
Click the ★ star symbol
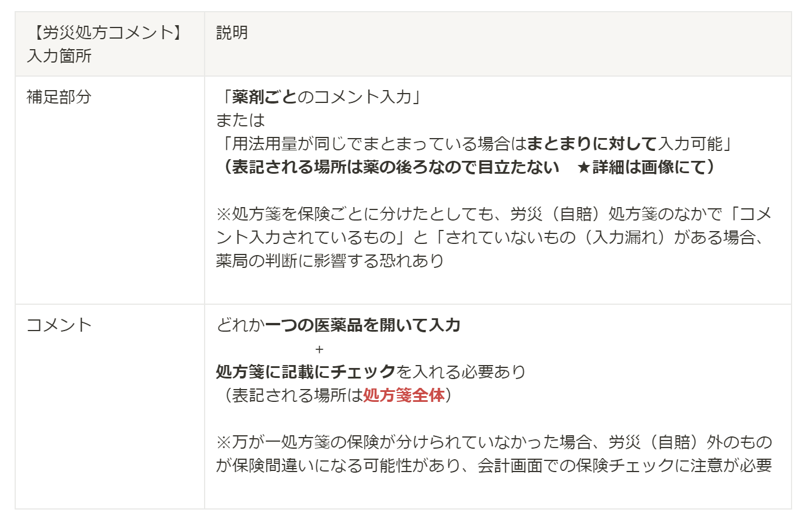[x=583, y=168]
